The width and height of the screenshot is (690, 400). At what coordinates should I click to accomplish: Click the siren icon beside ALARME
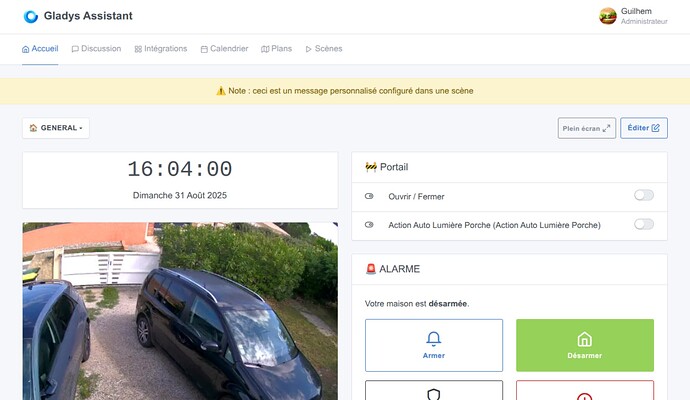click(371, 269)
